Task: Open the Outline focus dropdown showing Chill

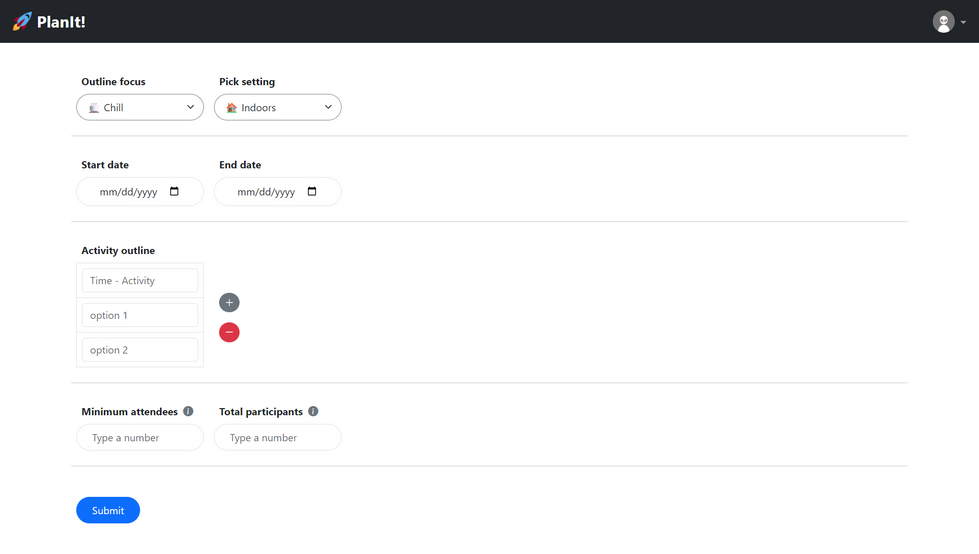Action: [x=140, y=107]
